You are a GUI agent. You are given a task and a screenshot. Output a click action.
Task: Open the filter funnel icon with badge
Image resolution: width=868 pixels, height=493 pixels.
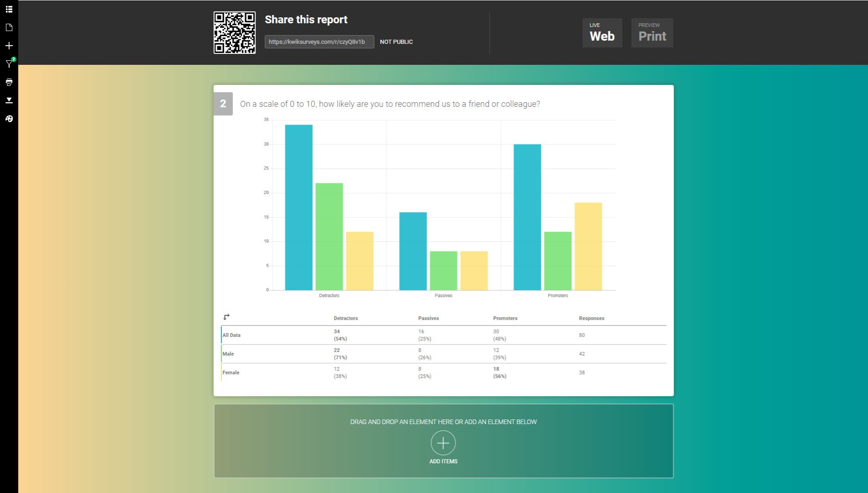point(9,64)
